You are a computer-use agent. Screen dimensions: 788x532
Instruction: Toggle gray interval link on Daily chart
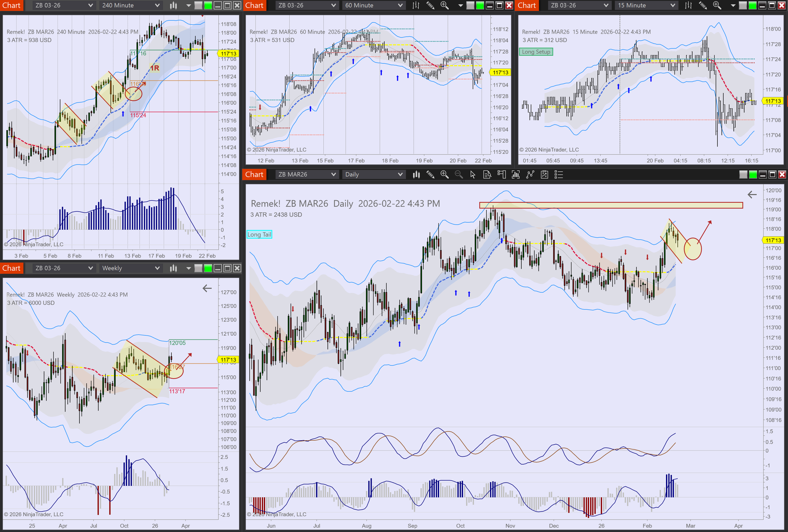743,175
